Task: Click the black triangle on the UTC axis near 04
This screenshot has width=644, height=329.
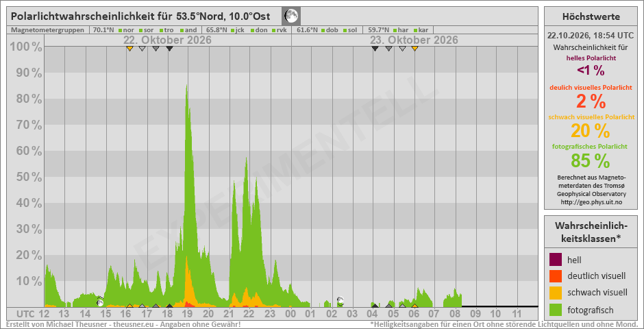Action: (375, 305)
